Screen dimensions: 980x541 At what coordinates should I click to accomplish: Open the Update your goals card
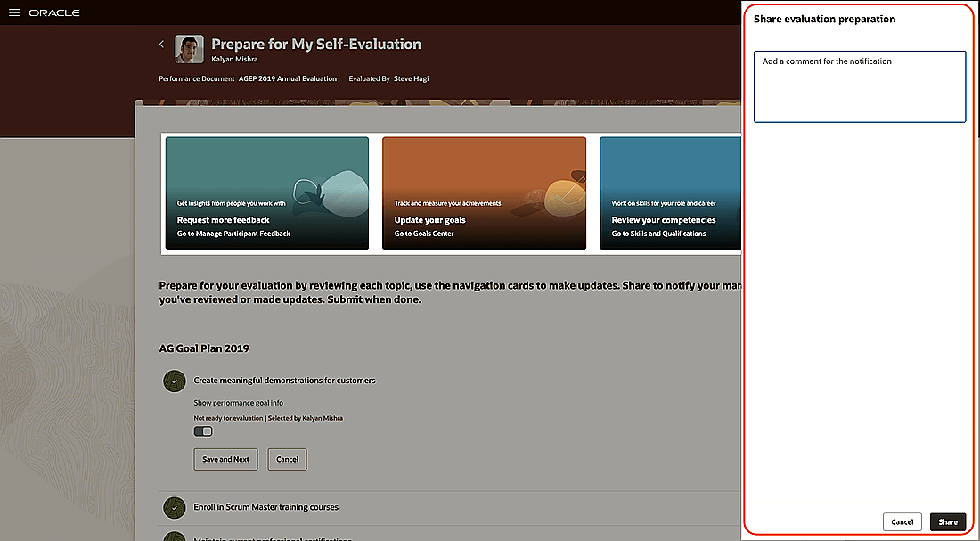click(x=484, y=193)
